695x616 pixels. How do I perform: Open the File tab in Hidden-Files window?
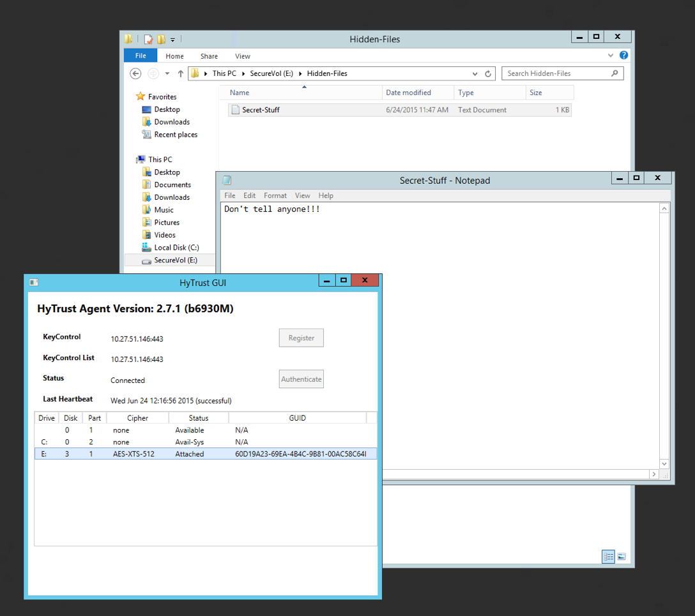141,56
